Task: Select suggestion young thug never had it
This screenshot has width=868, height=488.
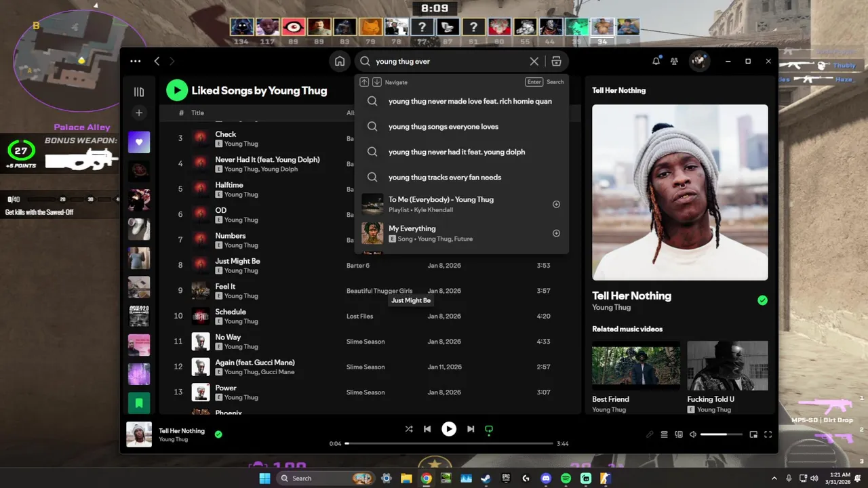Action: 461,152
